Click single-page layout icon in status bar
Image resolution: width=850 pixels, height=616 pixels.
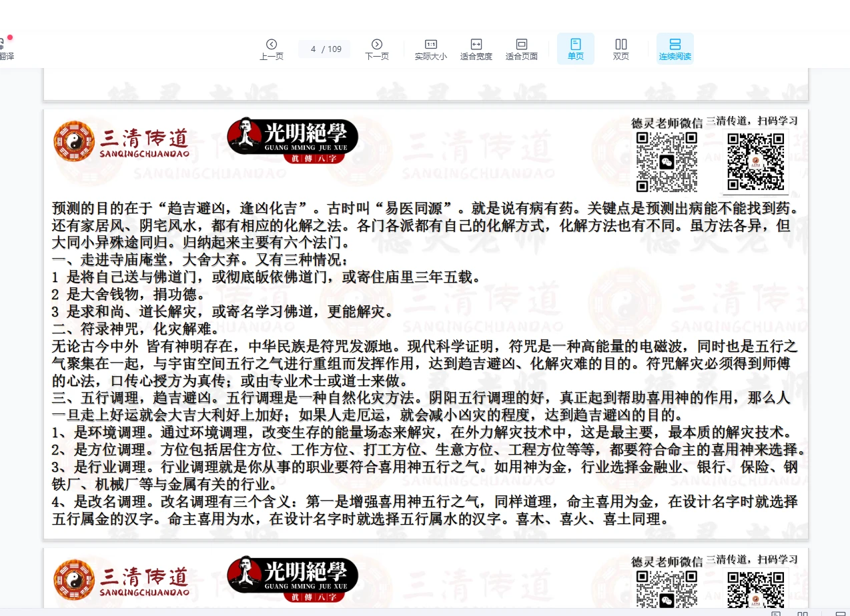pyautogui.click(x=776, y=613)
